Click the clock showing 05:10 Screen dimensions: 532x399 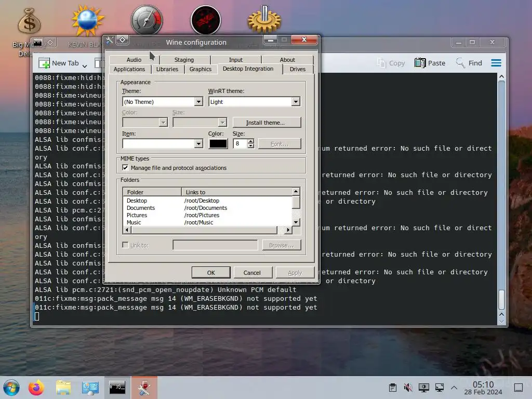coord(483,384)
